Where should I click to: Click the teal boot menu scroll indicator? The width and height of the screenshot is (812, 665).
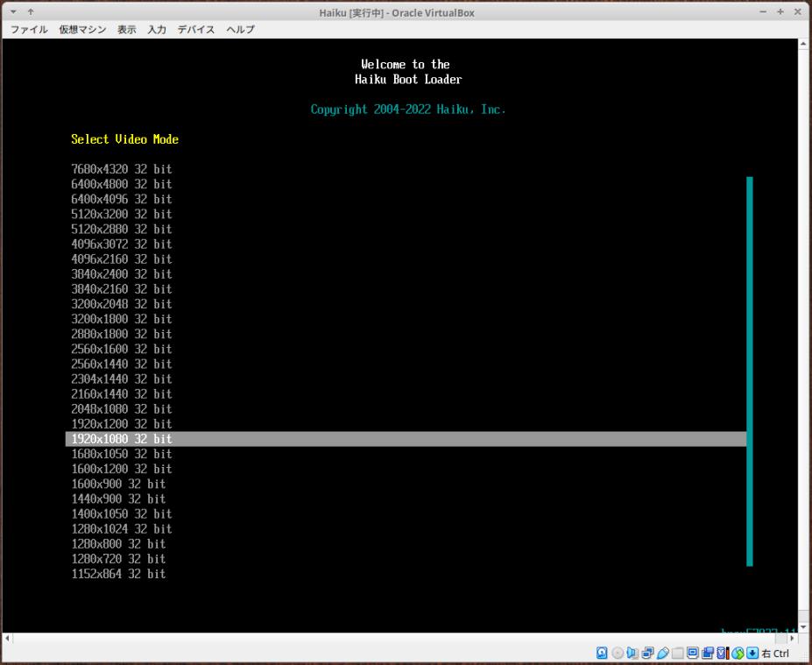[749, 371]
